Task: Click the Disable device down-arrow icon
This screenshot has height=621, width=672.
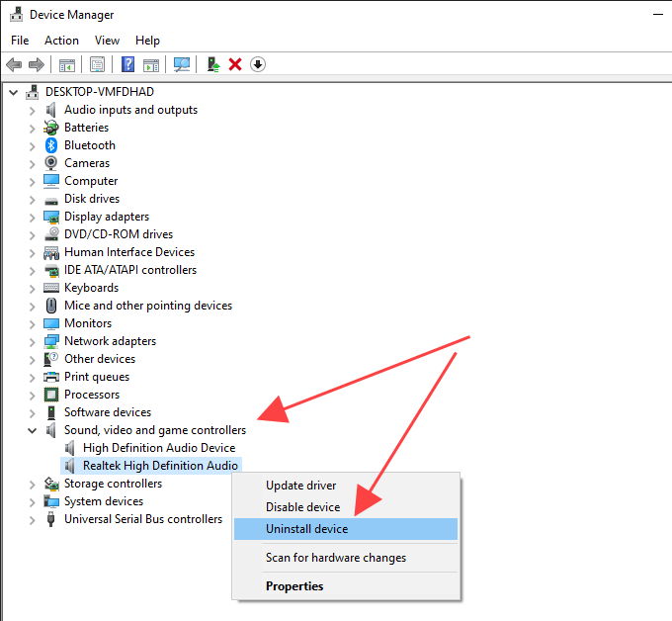Action: click(258, 64)
